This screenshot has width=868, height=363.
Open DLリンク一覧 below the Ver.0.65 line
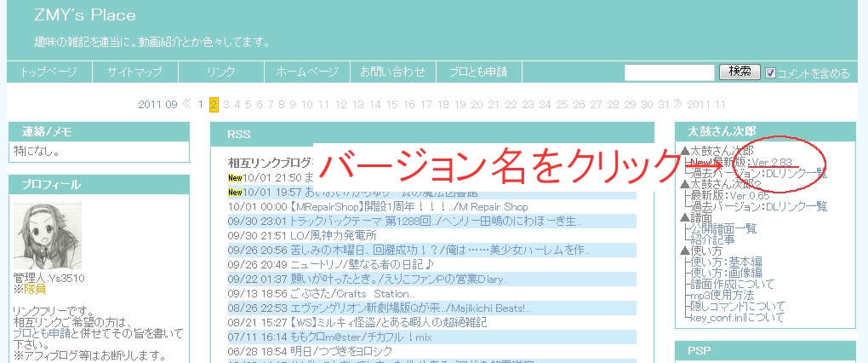(797, 207)
